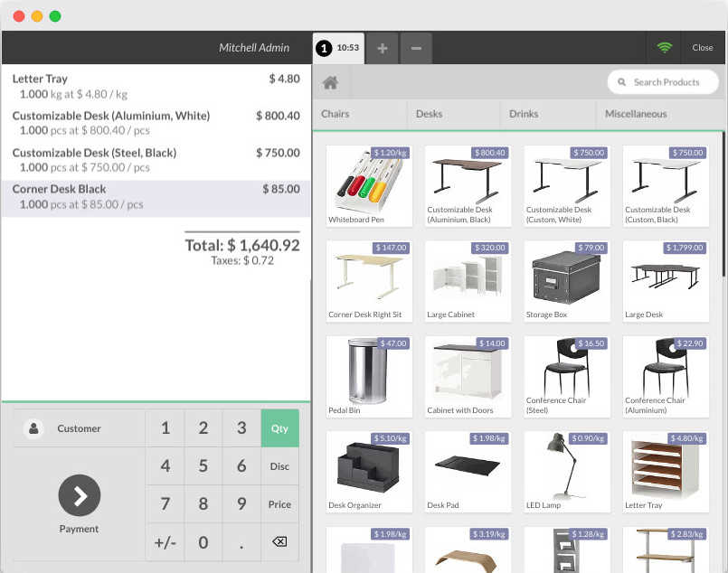Image resolution: width=728 pixels, height=573 pixels.
Task: Go to the home category icon
Action: point(331,83)
